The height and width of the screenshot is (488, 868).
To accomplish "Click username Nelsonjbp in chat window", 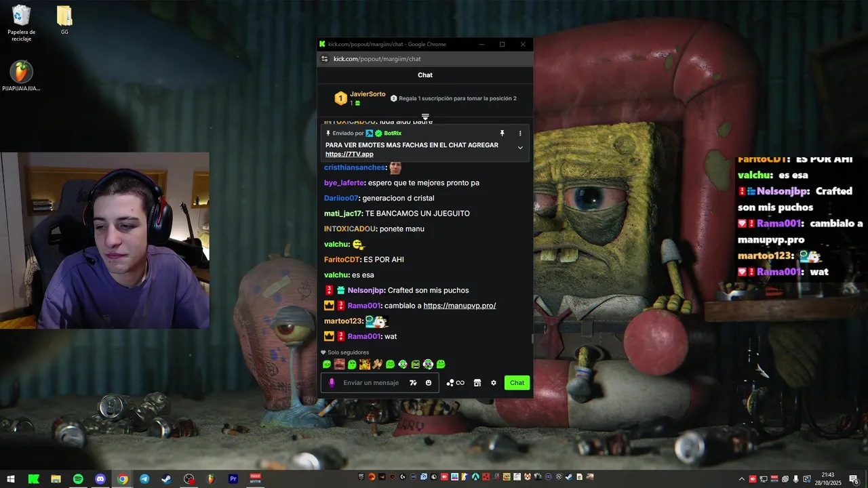I will 366,290.
